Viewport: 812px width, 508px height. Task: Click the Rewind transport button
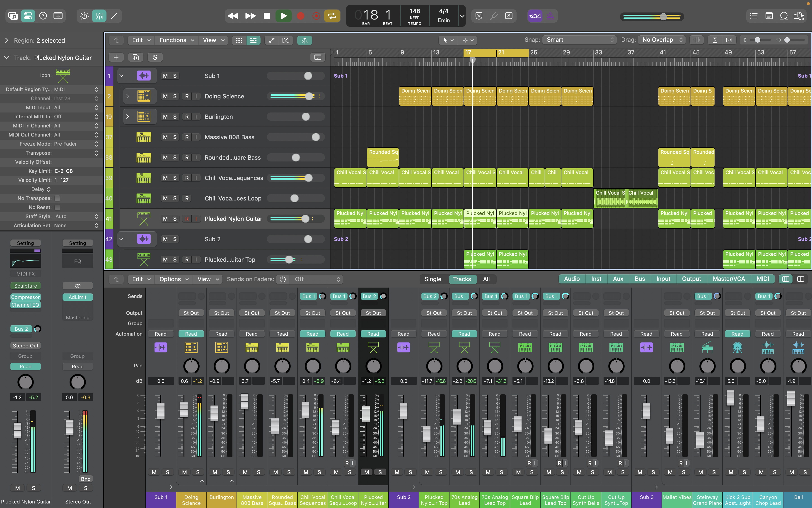(x=233, y=16)
